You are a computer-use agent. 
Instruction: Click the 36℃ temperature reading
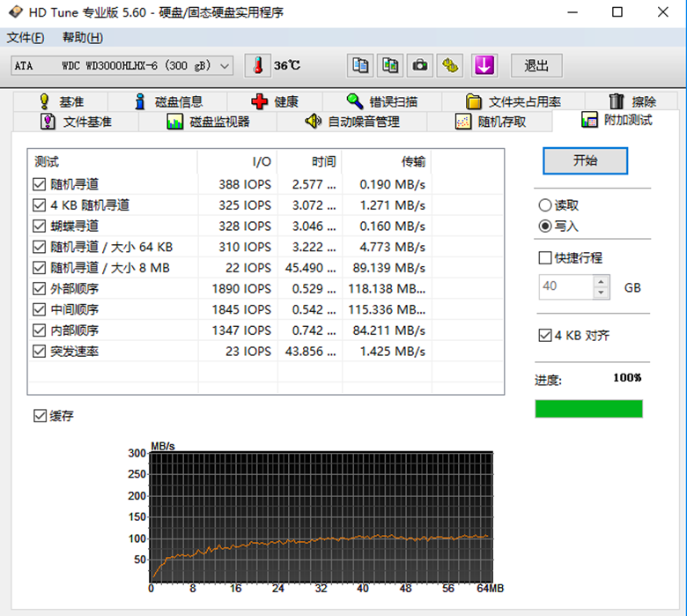click(287, 66)
